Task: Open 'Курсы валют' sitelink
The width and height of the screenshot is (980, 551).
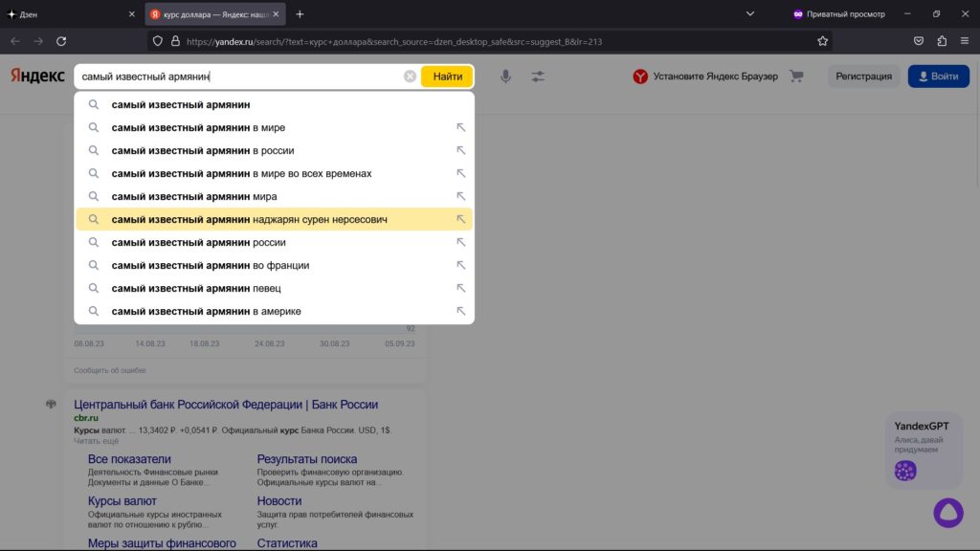Action: coord(122,501)
